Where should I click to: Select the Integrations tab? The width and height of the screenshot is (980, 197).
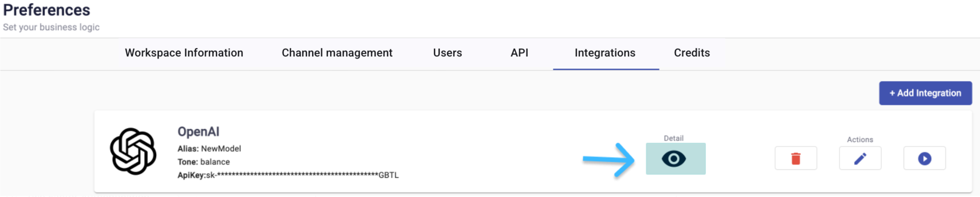[x=605, y=53]
